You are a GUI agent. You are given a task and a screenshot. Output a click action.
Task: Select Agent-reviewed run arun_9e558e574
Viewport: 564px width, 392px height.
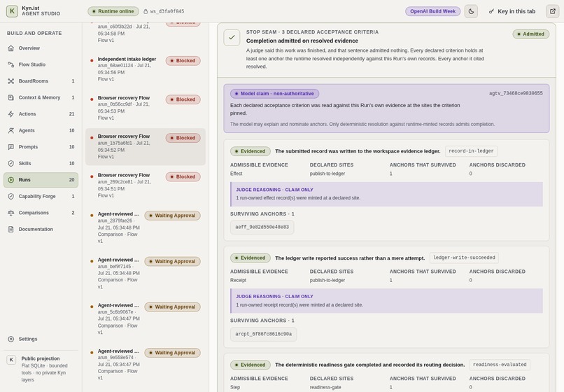point(146,365)
